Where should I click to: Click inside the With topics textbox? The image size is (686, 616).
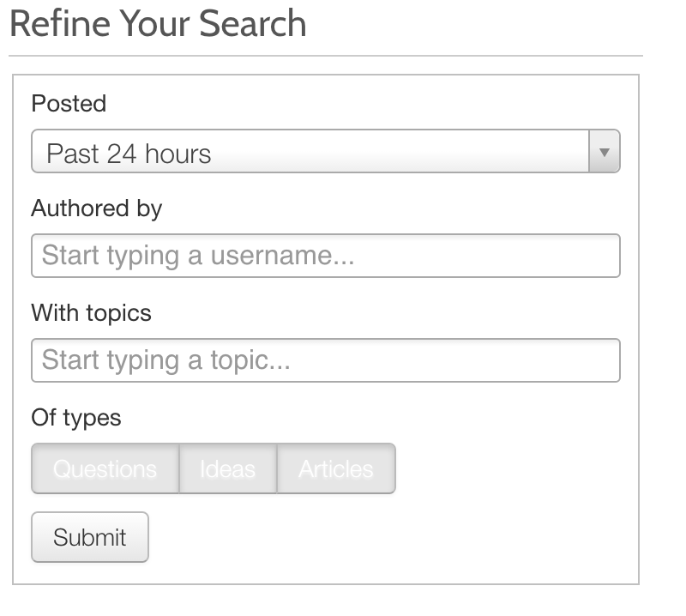(325, 360)
